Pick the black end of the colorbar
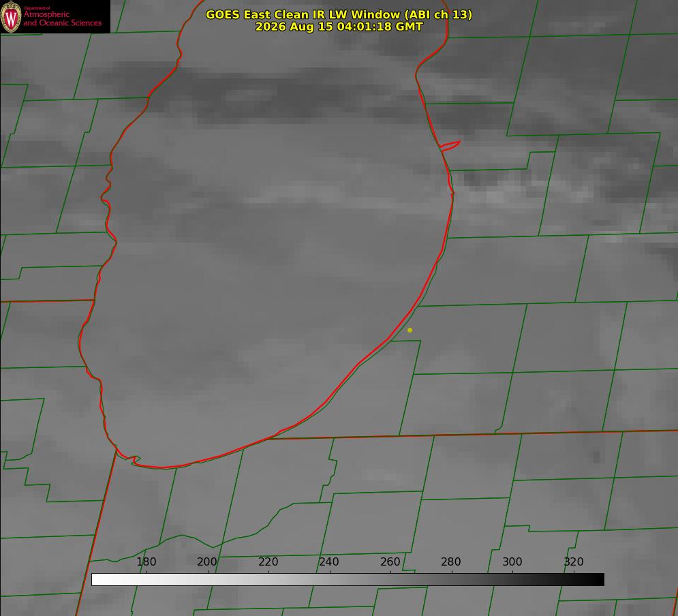This screenshot has height=616, width=678. point(598,579)
